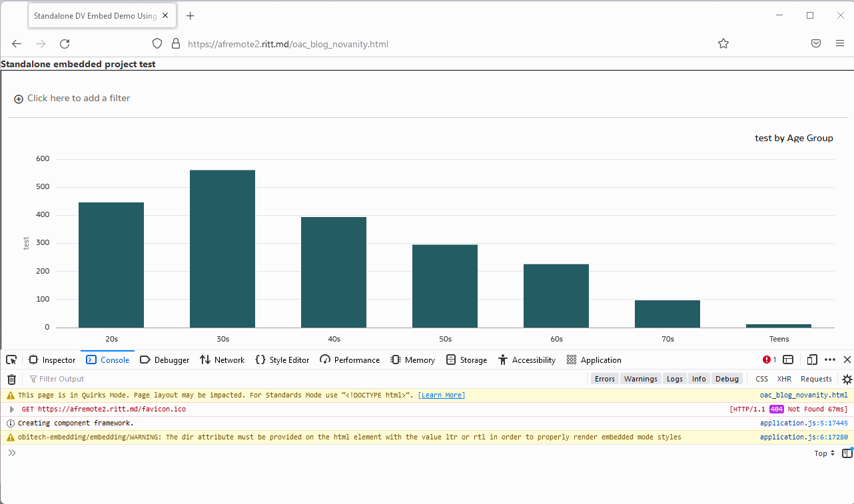Clear console output with the trash icon
Viewport: 854px width, 504px height.
coord(11,379)
